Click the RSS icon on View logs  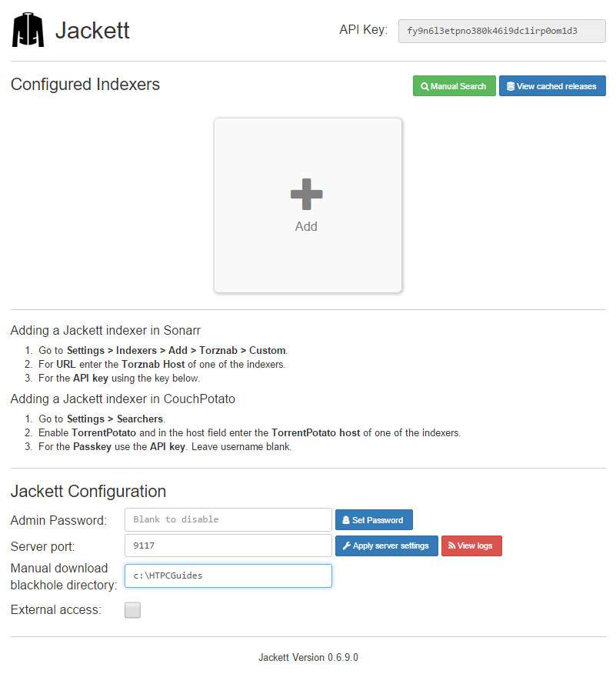pos(452,546)
